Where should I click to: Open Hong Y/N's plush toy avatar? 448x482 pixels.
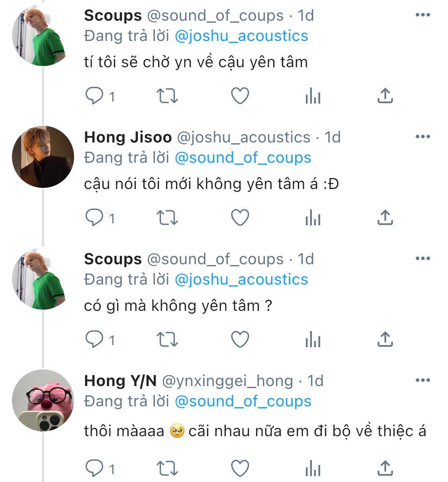(43, 400)
